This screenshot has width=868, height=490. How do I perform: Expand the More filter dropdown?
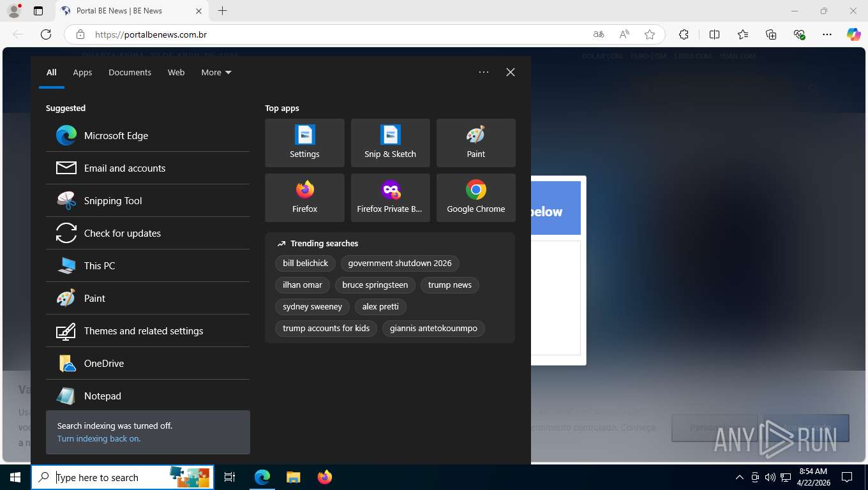pyautogui.click(x=216, y=72)
